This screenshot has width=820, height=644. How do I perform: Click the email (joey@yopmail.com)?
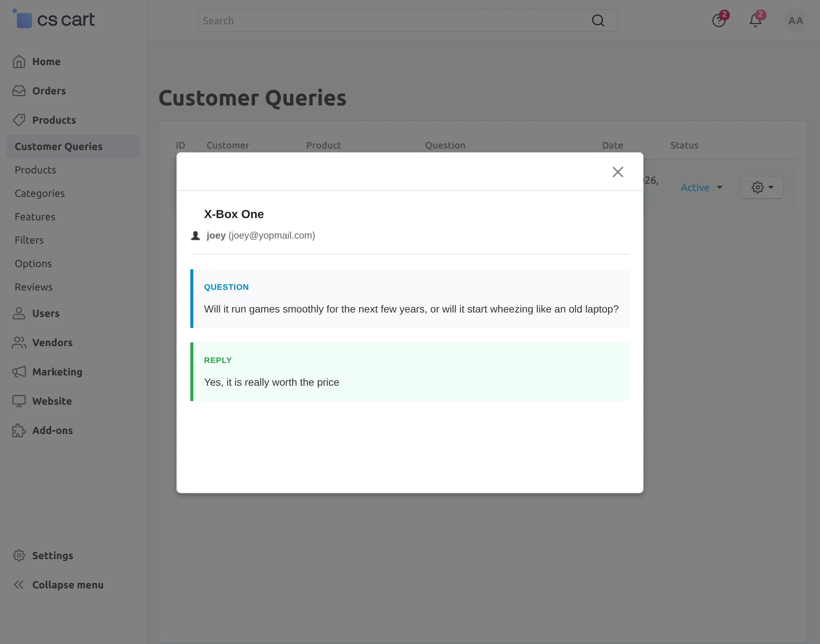coord(272,236)
